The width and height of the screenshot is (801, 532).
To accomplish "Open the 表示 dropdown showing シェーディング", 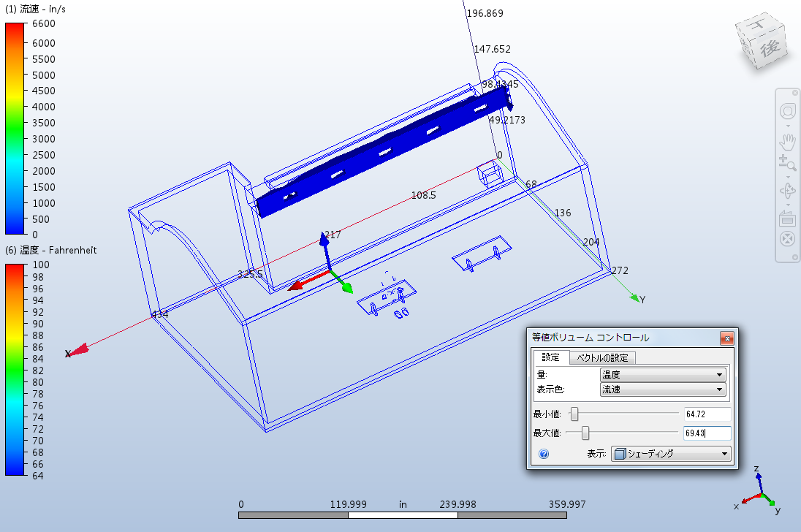I will pyautogui.click(x=671, y=454).
